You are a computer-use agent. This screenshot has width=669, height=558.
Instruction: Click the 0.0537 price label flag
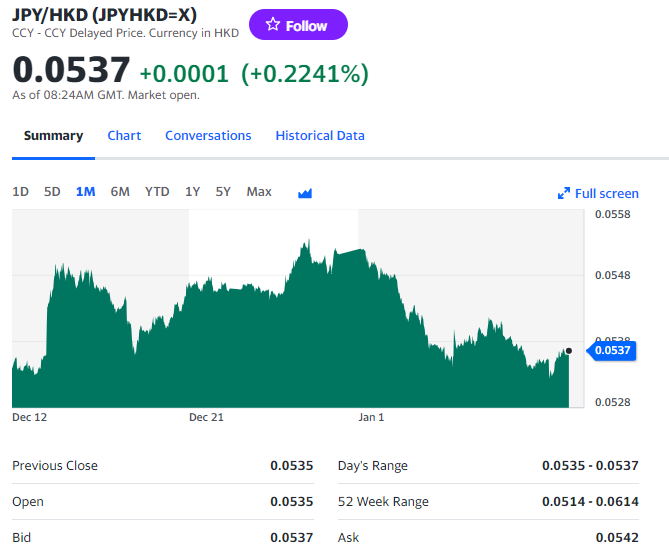tap(612, 350)
